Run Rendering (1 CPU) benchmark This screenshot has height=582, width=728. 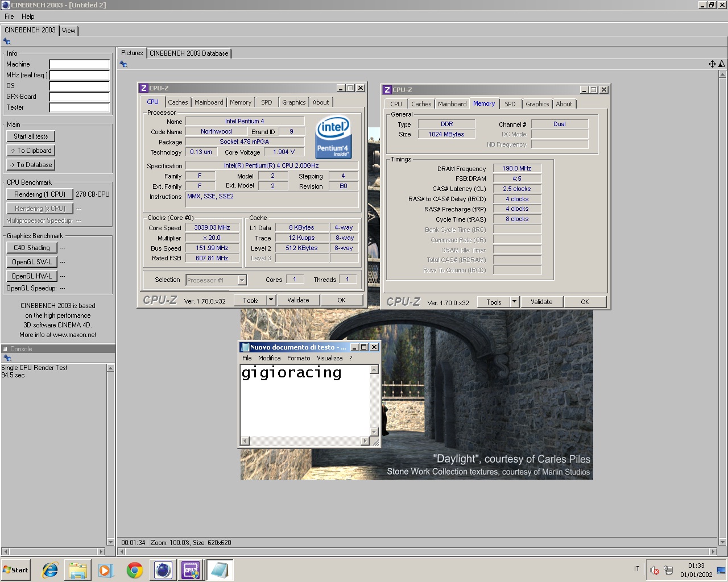[x=40, y=194]
